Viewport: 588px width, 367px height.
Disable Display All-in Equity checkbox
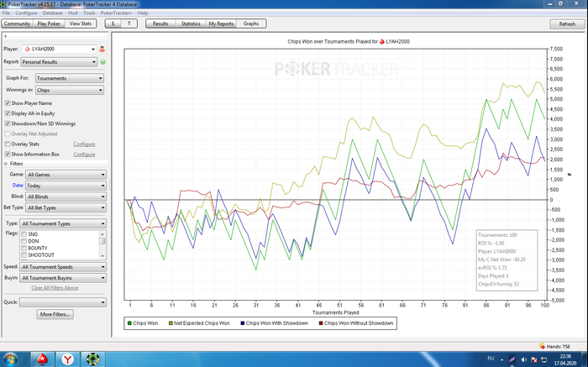point(8,113)
